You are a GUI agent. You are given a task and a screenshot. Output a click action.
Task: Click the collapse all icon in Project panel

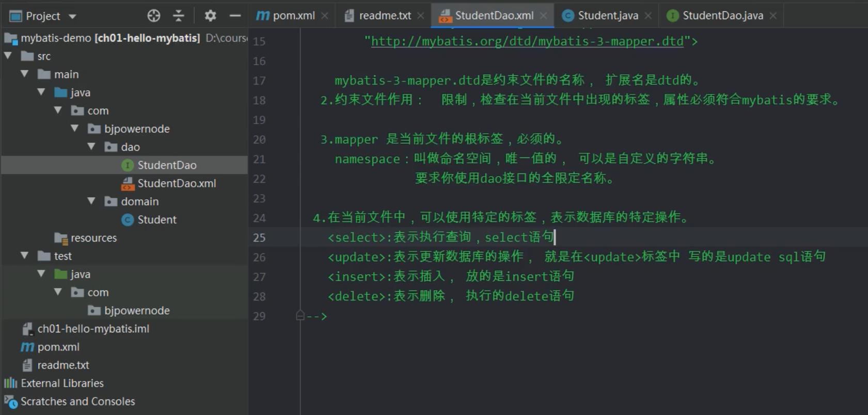pyautogui.click(x=178, y=16)
